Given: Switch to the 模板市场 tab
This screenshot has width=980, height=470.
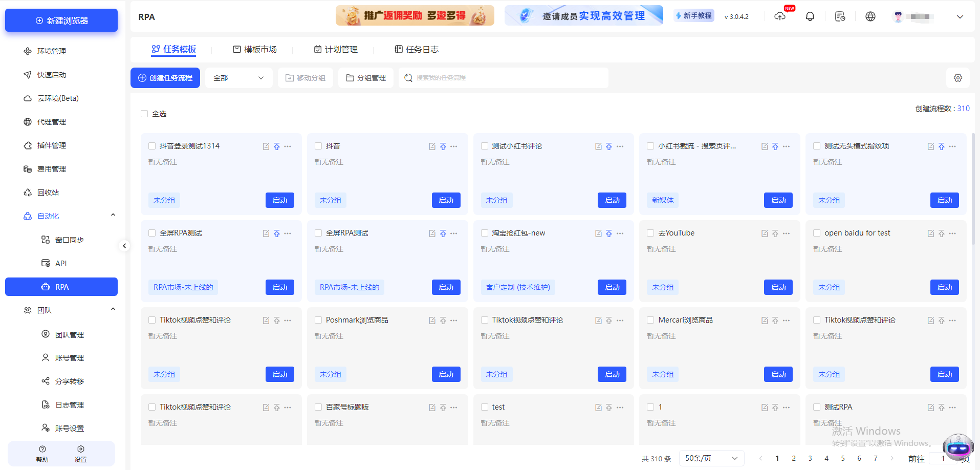Looking at the screenshot, I should tap(254, 49).
